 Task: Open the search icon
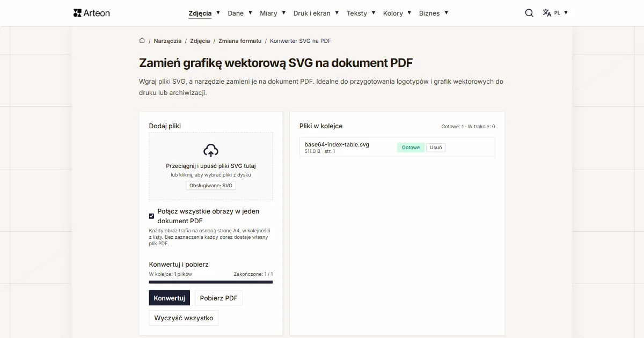click(x=529, y=13)
